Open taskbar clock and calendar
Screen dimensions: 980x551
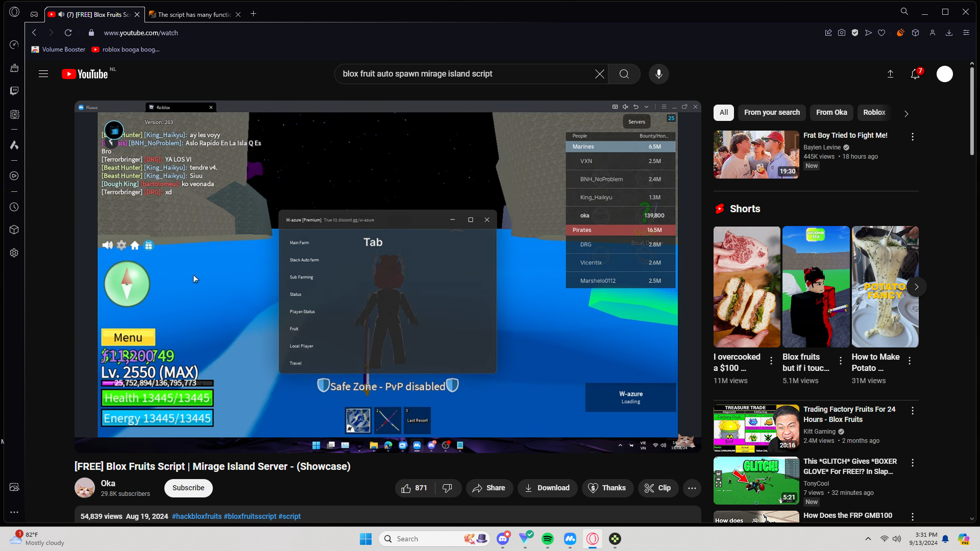pyautogui.click(x=923, y=539)
